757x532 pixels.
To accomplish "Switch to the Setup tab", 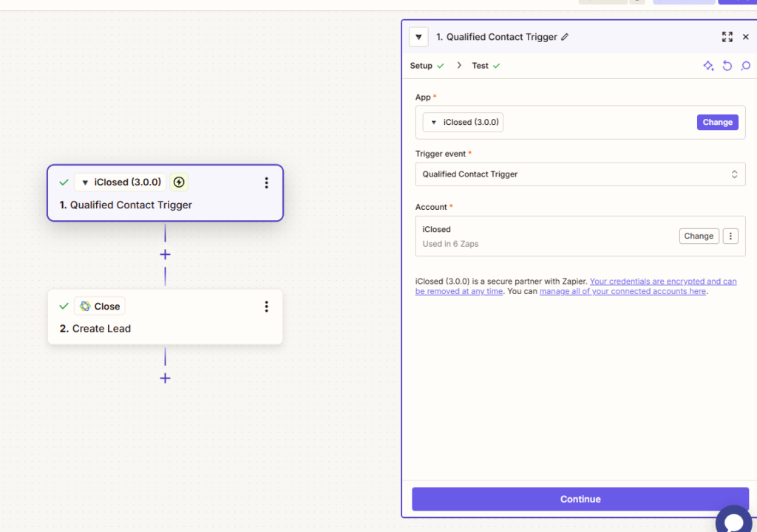I will click(x=421, y=66).
